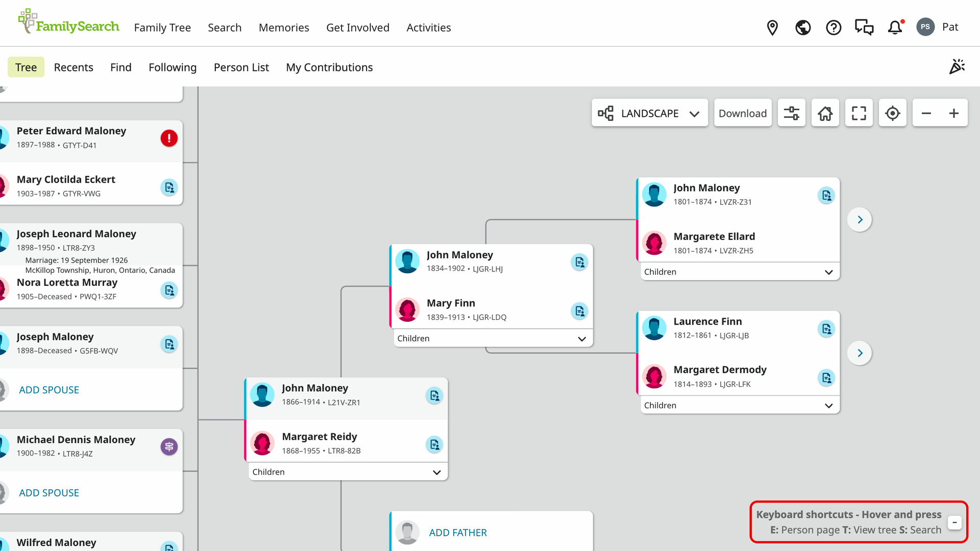Expand ancestors arrow next to John Maloney 1801
Viewport: 980px width, 551px height.
click(860, 219)
